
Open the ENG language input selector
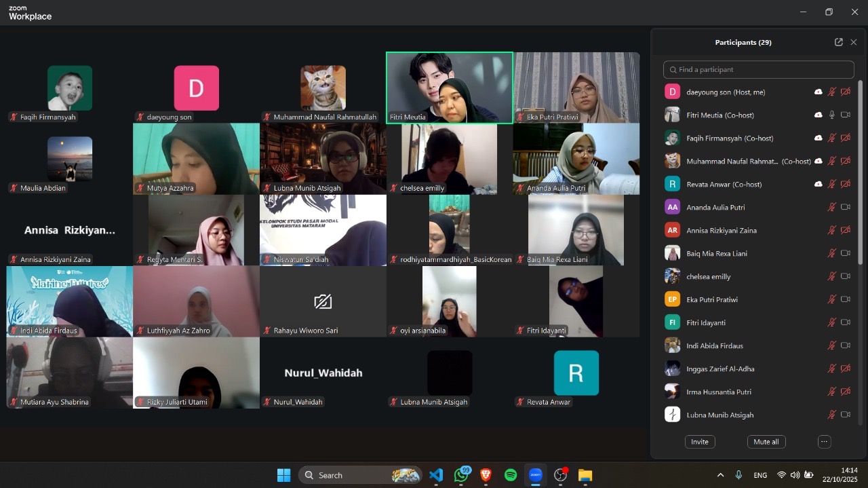coord(760,475)
